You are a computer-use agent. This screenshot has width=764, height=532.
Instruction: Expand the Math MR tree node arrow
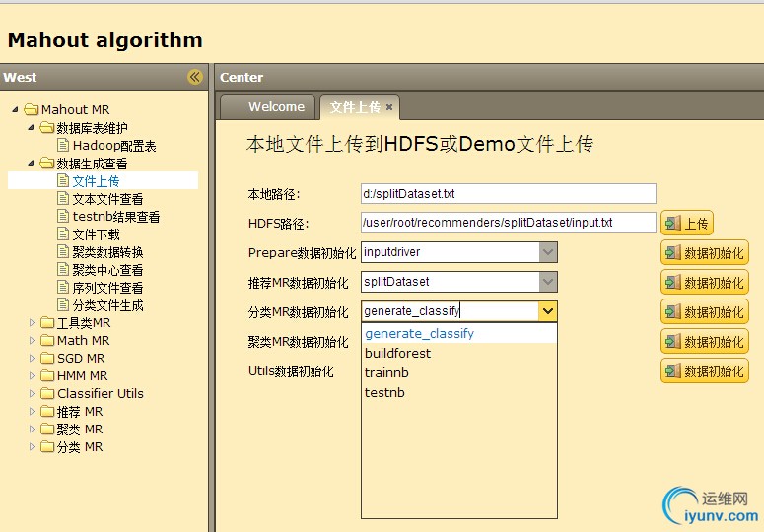[x=32, y=340]
